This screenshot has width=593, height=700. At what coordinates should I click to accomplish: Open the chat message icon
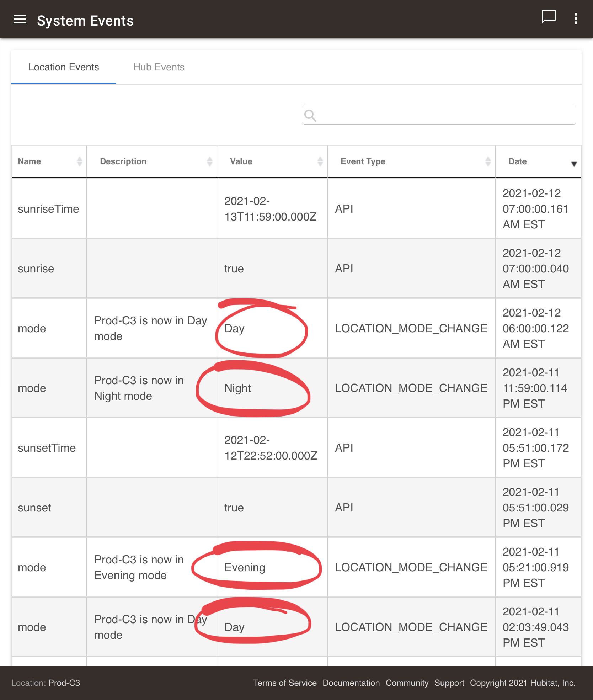[549, 17]
